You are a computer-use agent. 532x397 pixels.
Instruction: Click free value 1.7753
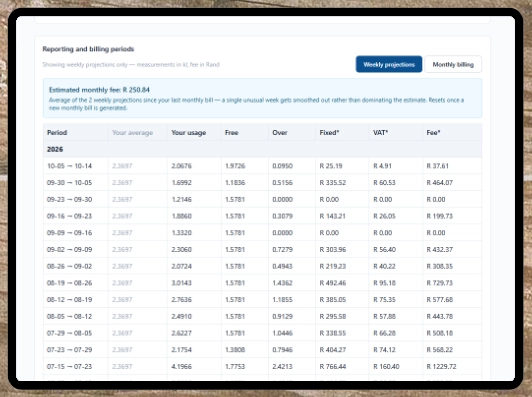coord(235,366)
